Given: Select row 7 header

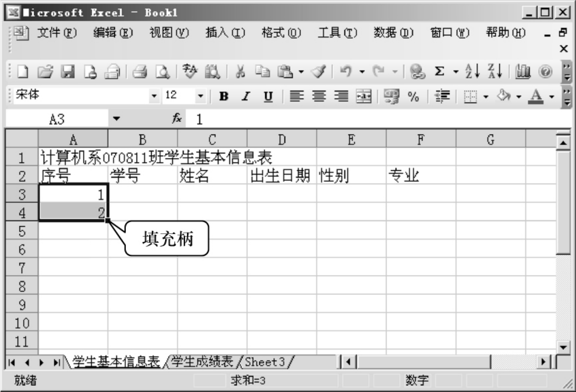Looking at the screenshot, I should 23,267.
